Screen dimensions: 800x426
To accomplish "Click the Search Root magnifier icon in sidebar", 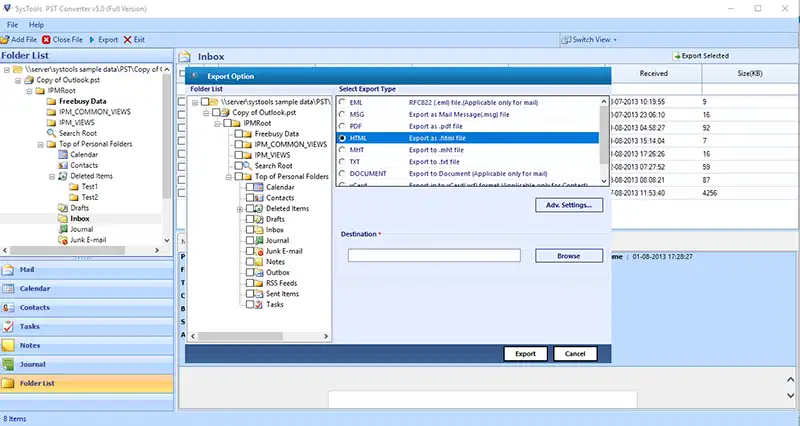I will 52,133.
